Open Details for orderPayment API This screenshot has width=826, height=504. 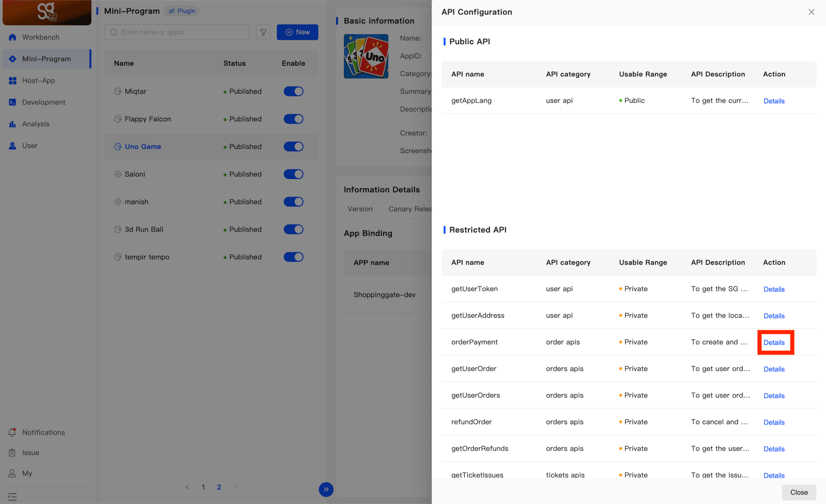click(774, 343)
